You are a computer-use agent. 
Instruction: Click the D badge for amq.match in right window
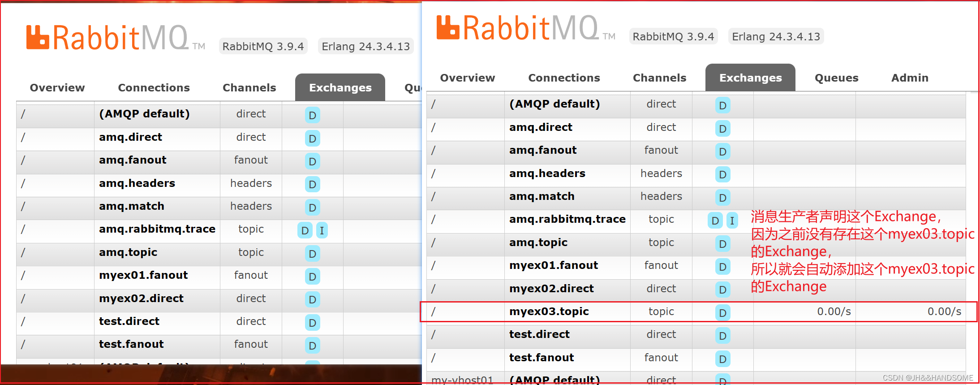(x=723, y=198)
